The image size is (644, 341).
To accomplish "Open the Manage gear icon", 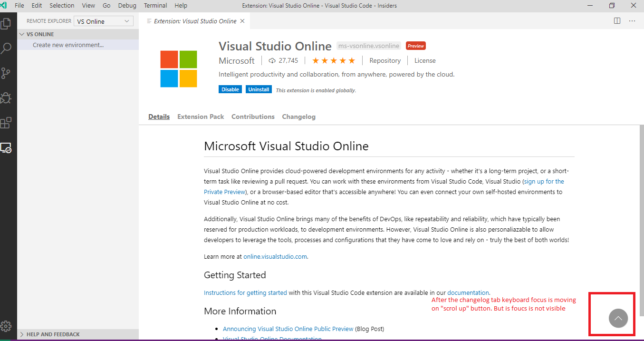I will 6,326.
